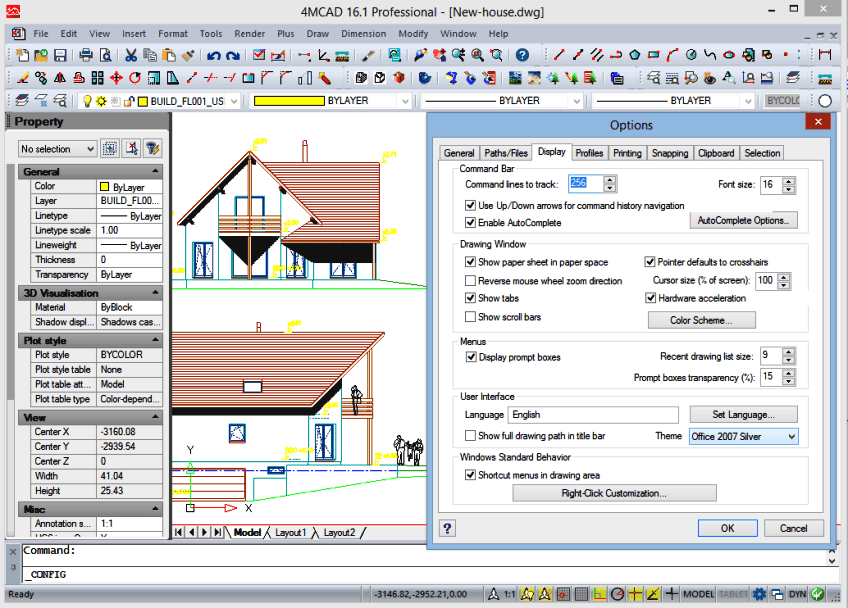848x608 pixels.
Task: Click the Circle tool below the toolbars
Action: [825, 101]
